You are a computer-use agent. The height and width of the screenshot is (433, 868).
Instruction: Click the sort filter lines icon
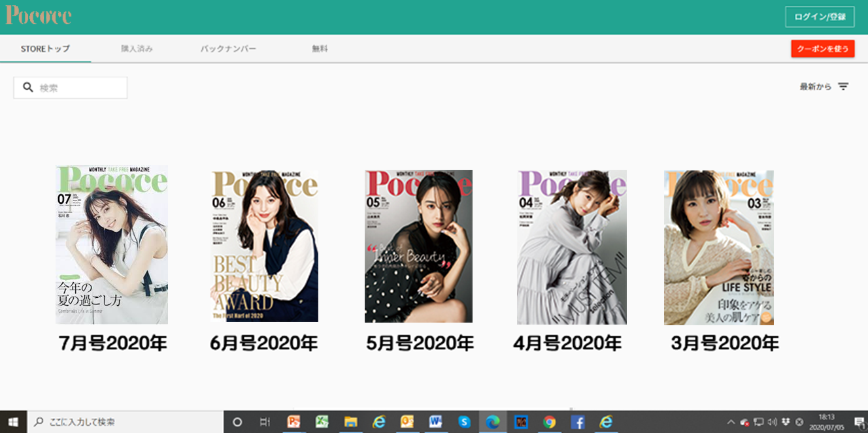843,86
